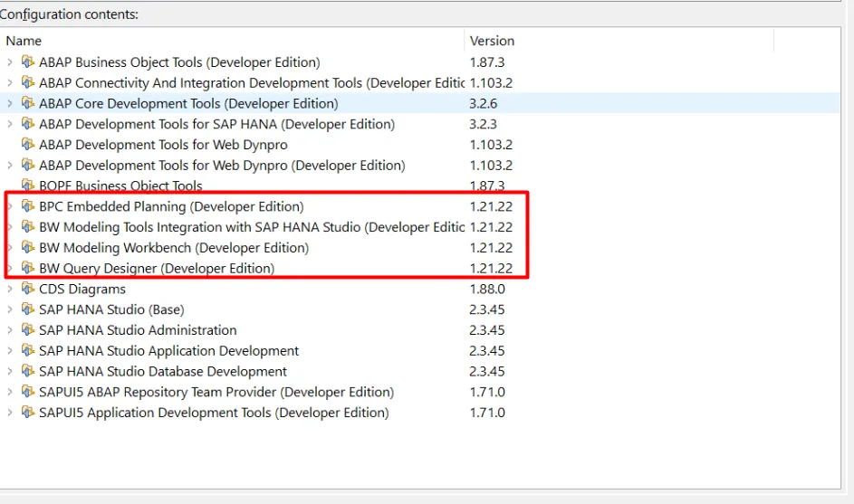Expand ABAP Core Development Tools node
This screenshot has height=504, width=854.
click(x=9, y=103)
